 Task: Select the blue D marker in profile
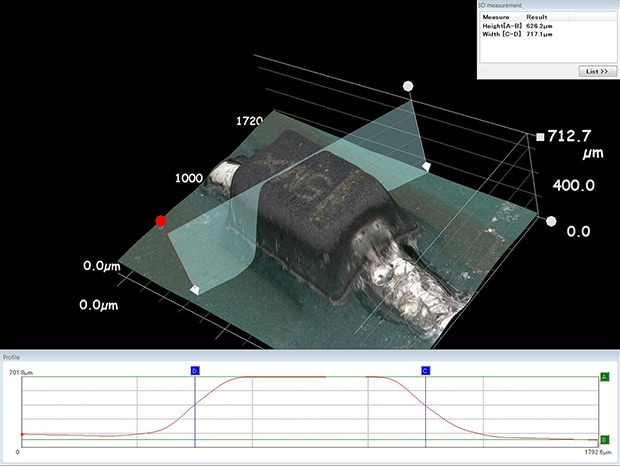coord(195,371)
